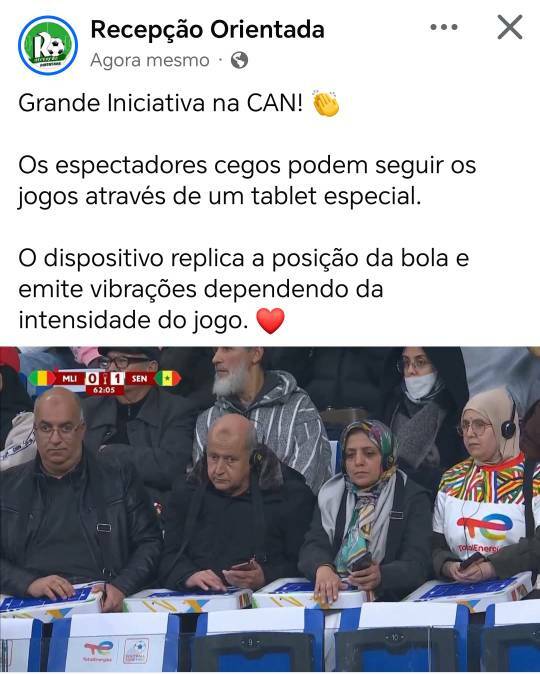The image size is (540, 674).
Task: Click the TotalEnergies logo on seat banner
Action: tap(98, 651)
